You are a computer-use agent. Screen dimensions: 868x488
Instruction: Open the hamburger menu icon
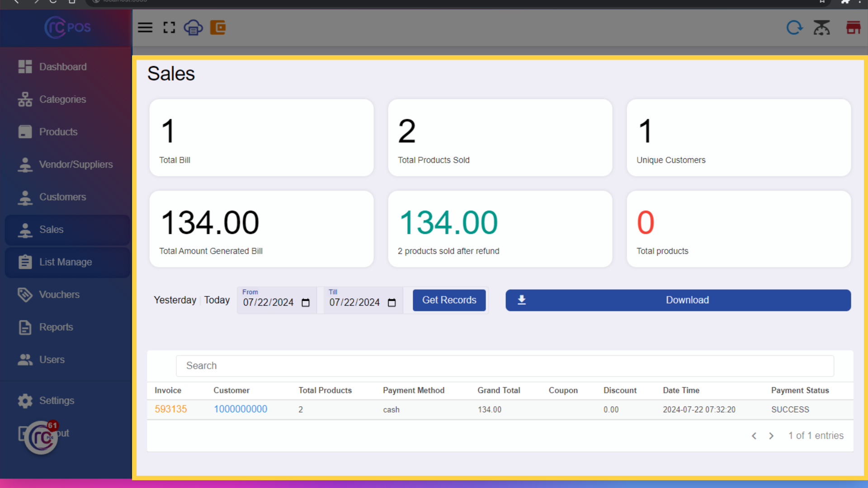(145, 28)
